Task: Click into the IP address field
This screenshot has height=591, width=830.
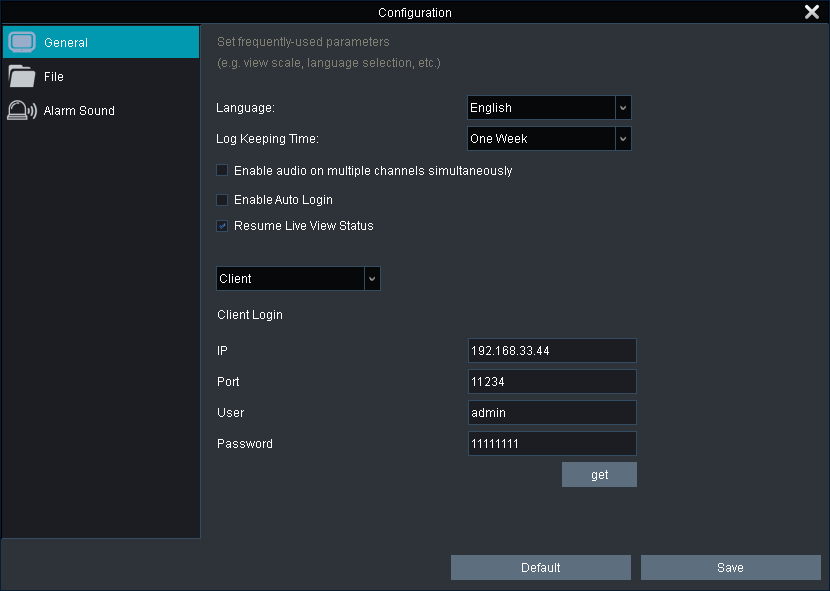Action: (x=552, y=351)
